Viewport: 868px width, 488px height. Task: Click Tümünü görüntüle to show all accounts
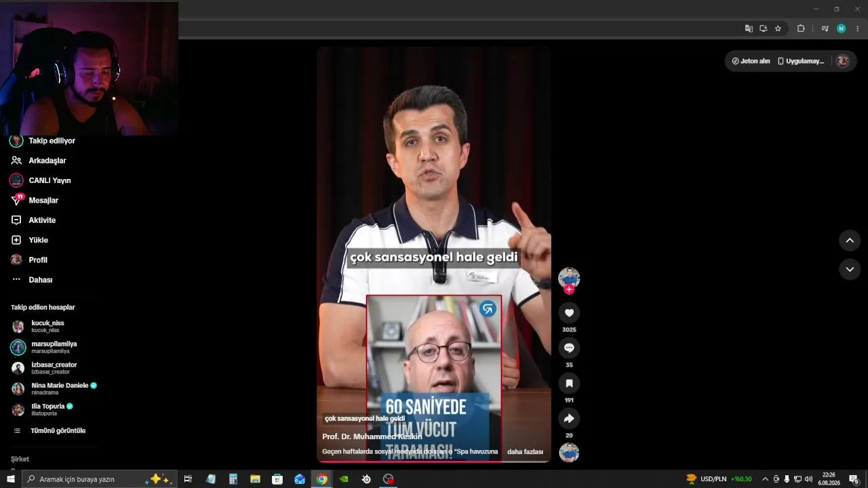pyautogui.click(x=58, y=430)
